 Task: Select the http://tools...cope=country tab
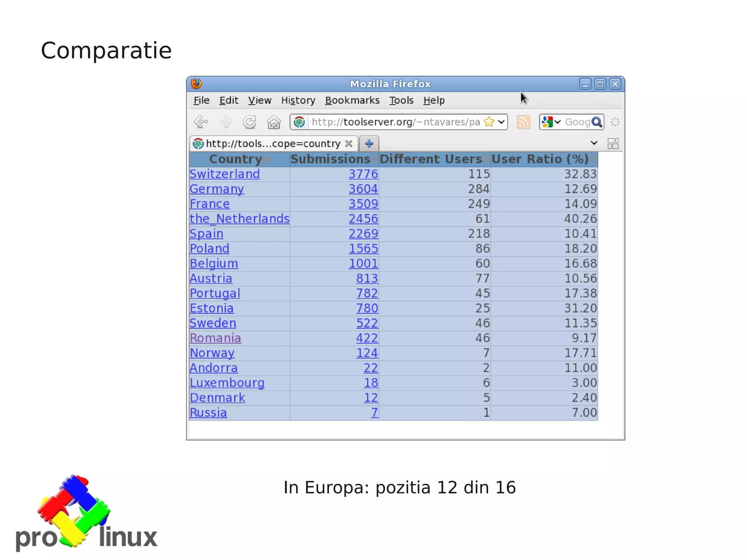tap(274, 143)
